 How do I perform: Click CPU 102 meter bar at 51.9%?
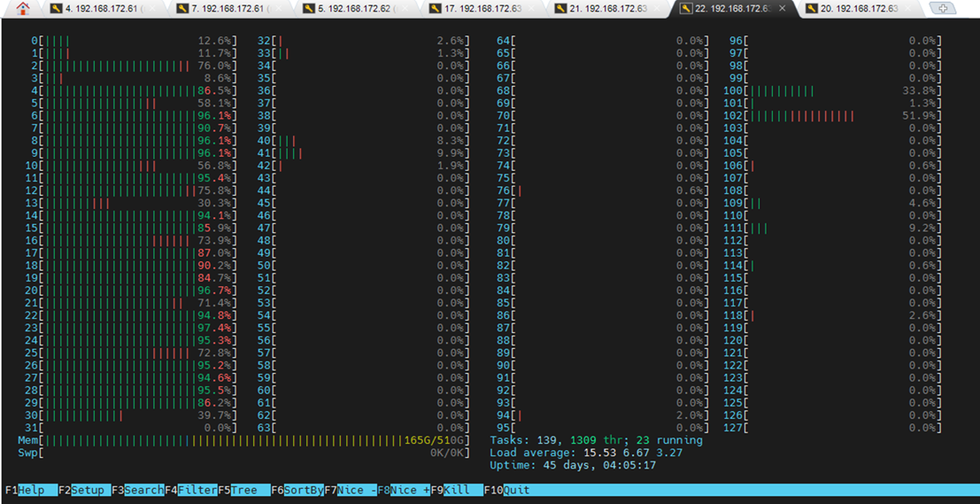coord(832,116)
